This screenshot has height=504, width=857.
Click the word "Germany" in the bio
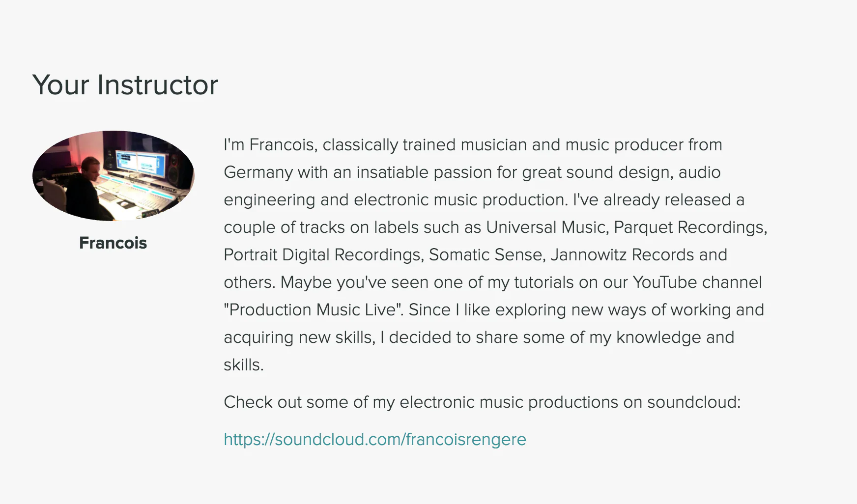coord(258,172)
